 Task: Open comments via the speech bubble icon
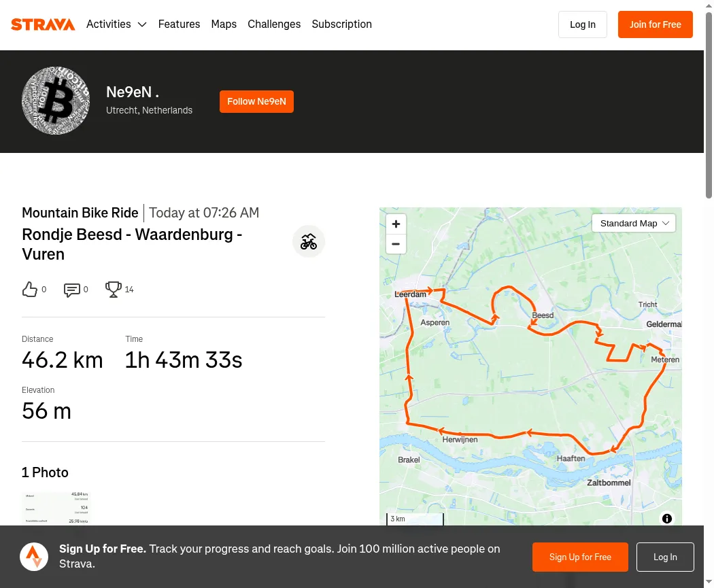coord(72,290)
